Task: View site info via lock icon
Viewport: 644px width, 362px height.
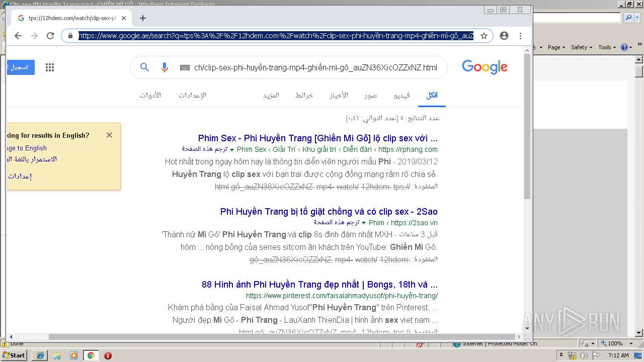Action: tap(70, 36)
